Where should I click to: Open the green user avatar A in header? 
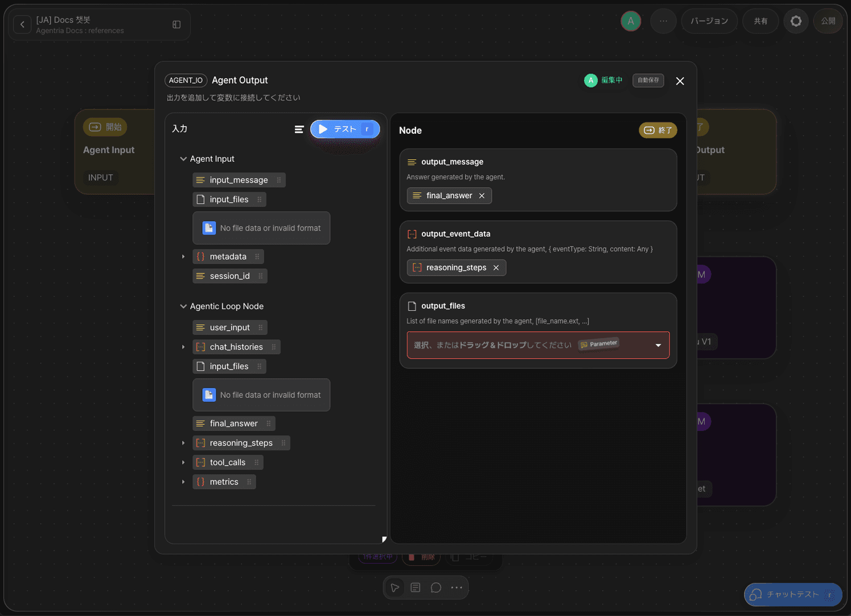(x=631, y=21)
